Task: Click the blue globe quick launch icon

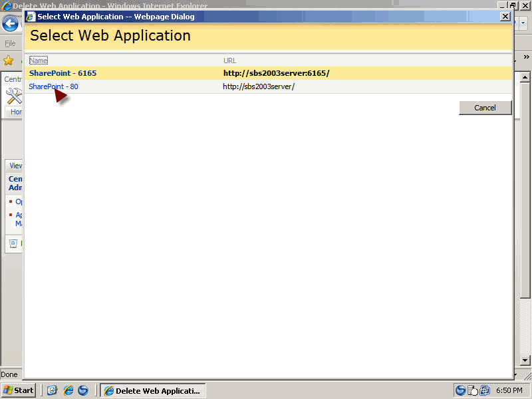Action: (x=83, y=390)
